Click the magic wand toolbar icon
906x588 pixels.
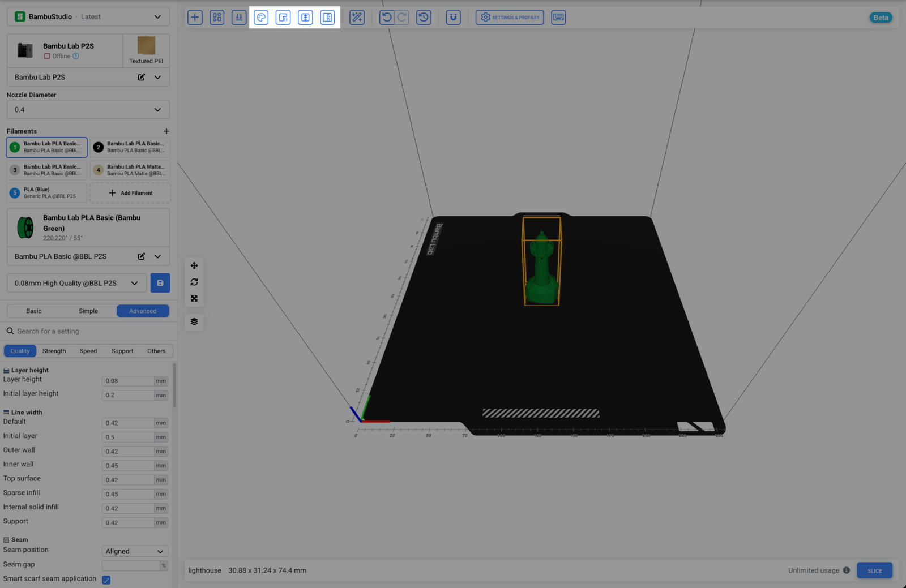click(x=357, y=18)
